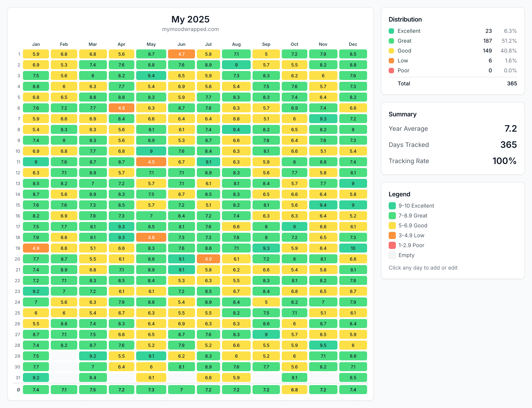Click the Dec column header

353,44
